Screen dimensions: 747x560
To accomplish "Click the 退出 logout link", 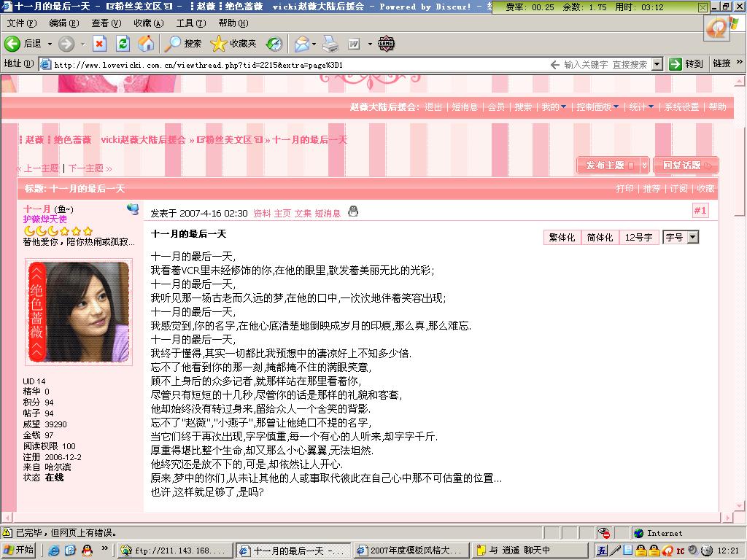I will coord(433,107).
